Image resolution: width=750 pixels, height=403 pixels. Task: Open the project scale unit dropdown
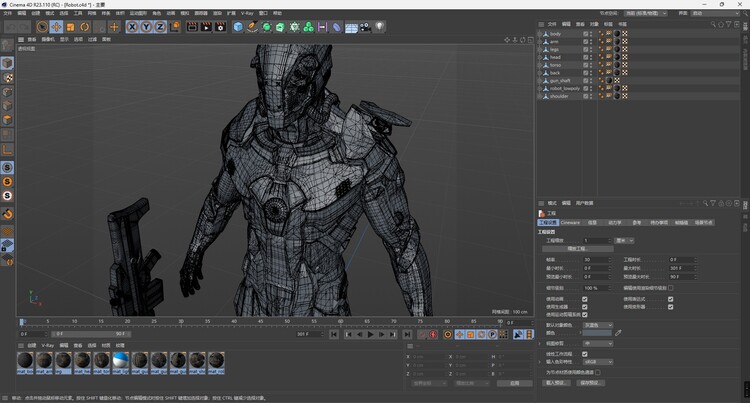pos(624,240)
